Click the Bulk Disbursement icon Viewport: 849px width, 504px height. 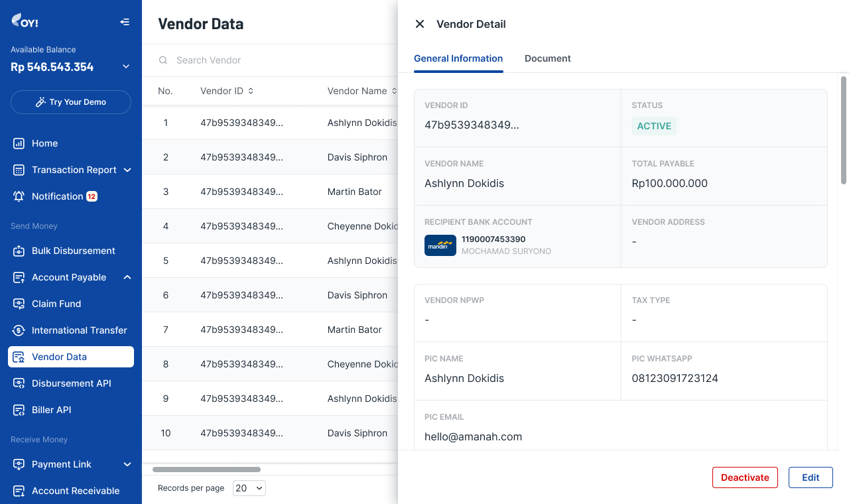pyautogui.click(x=19, y=251)
